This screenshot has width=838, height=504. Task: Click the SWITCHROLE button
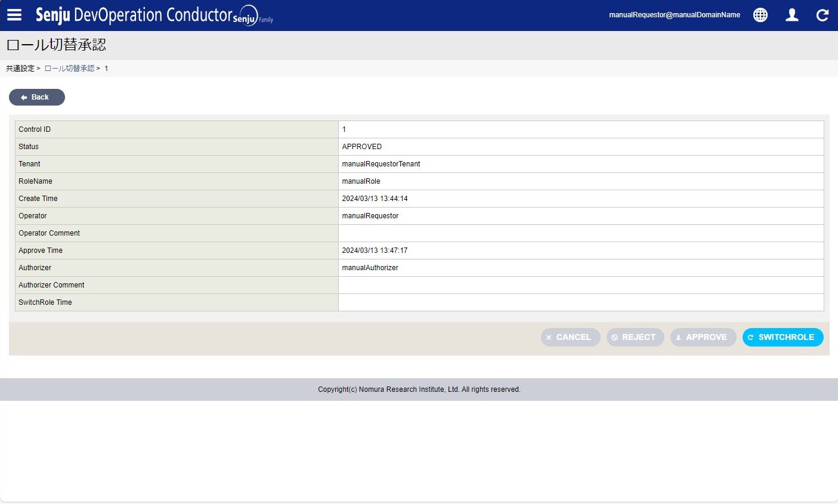[783, 337]
